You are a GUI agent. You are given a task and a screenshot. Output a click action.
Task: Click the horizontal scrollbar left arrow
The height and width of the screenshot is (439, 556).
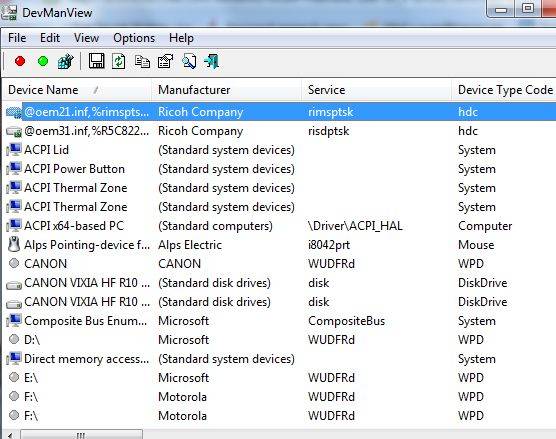coord(10,435)
